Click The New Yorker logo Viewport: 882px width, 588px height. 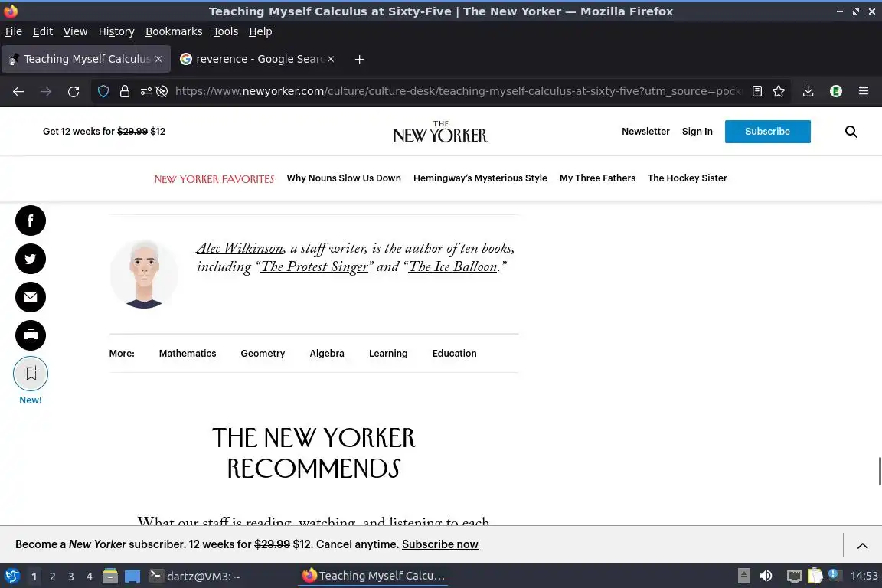point(440,132)
